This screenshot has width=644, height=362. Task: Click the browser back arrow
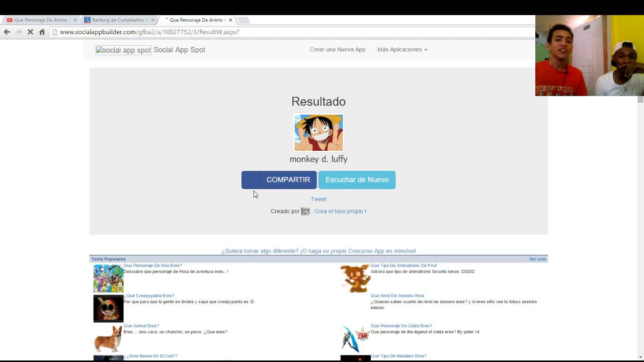[7, 32]
